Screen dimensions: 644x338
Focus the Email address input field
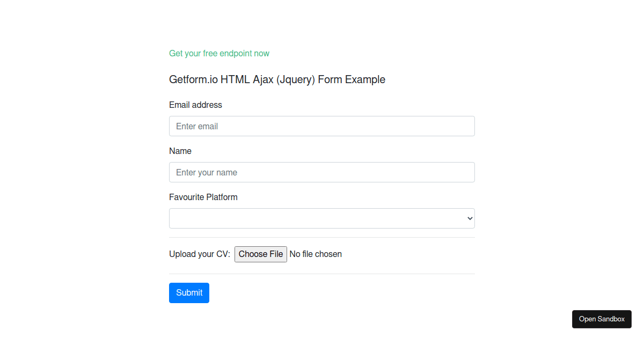click(322, 126)
